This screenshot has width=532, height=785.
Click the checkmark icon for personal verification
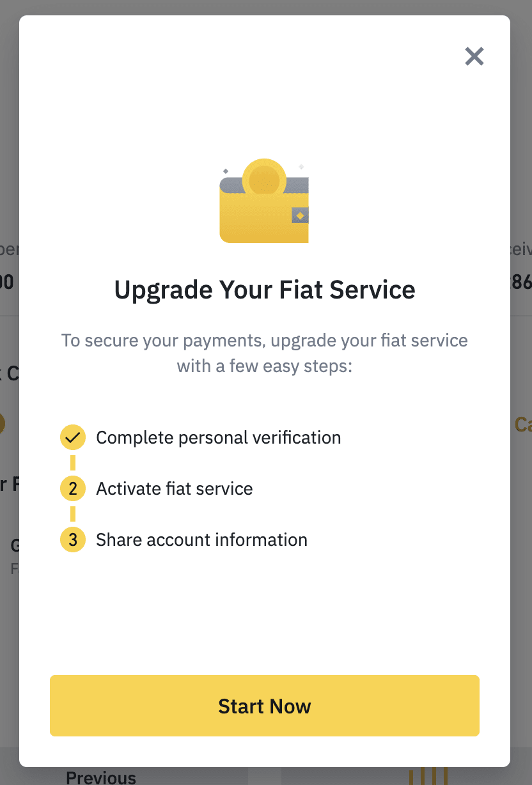(x=73, y=438)
